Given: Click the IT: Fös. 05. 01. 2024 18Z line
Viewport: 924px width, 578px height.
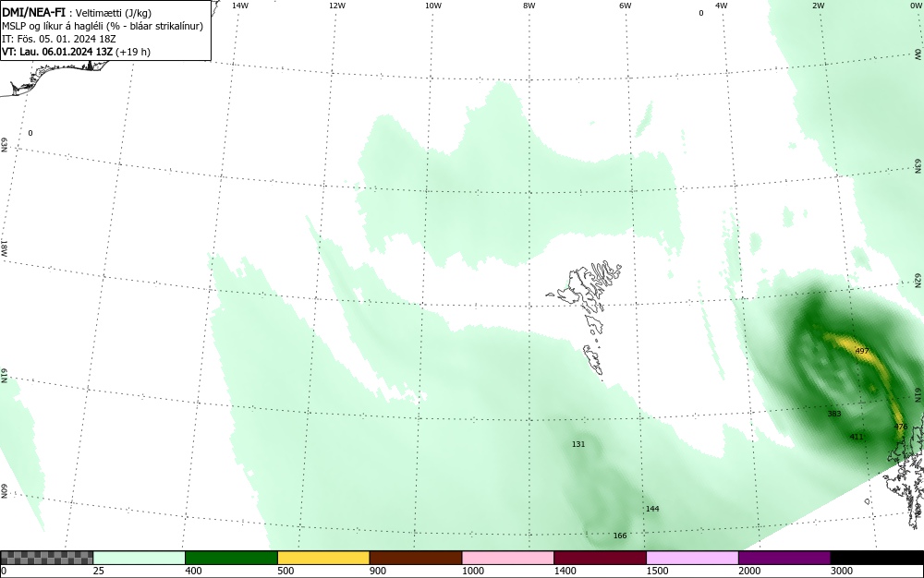Looking at the screenshot, I should point(59,39).
